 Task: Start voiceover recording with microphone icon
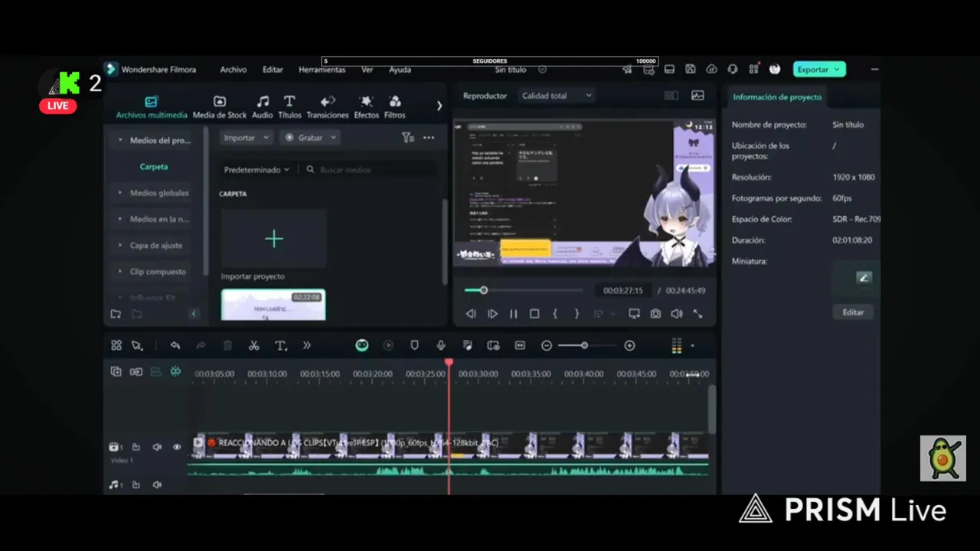click(x=441, y=346)
